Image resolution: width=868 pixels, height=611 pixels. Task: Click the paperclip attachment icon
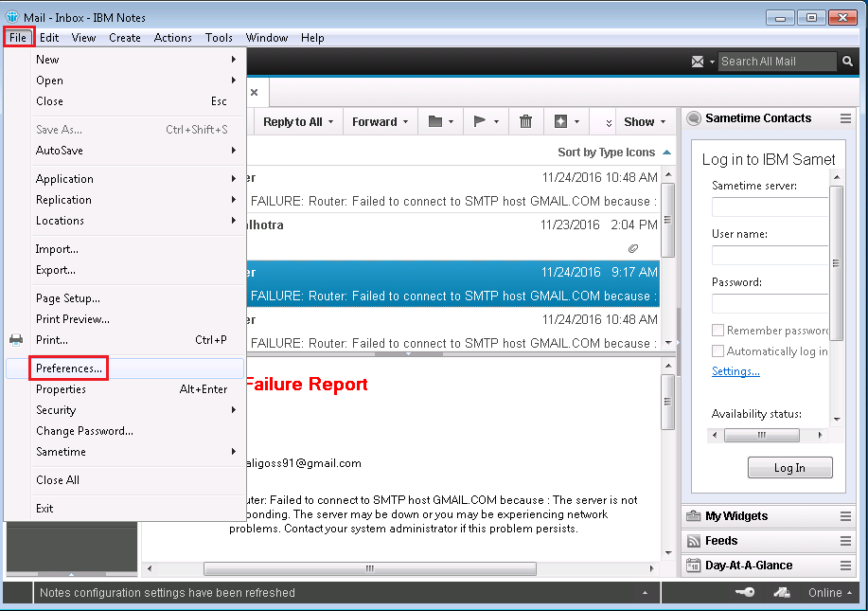(633, 249)
